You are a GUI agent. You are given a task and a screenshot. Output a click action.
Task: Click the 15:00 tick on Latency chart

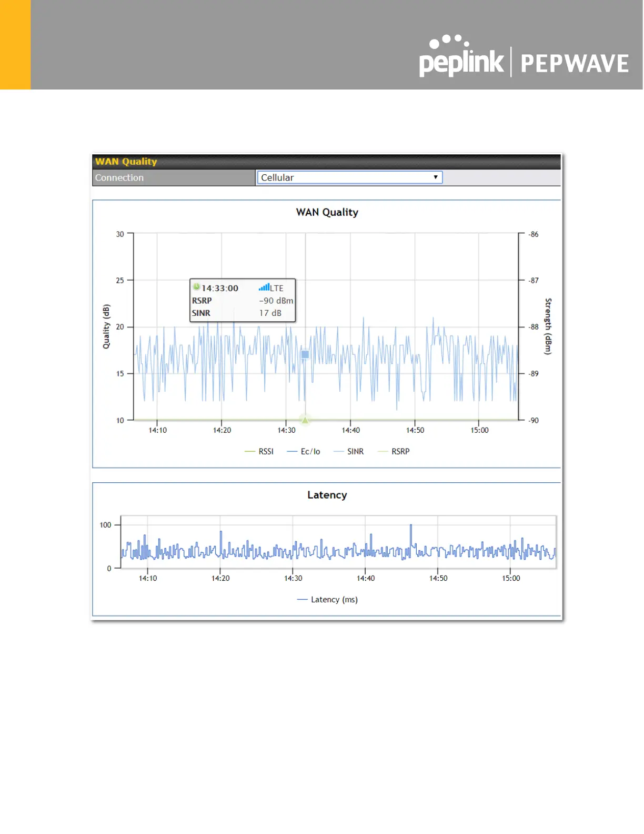[x=511, y=578]
